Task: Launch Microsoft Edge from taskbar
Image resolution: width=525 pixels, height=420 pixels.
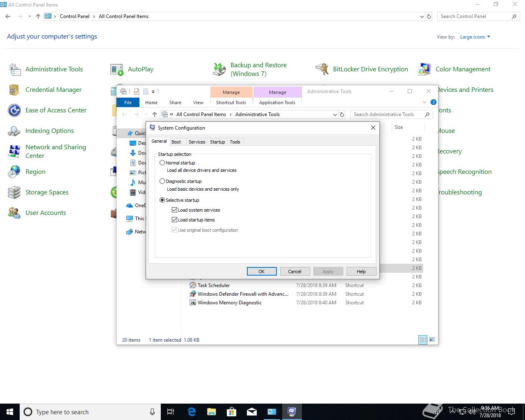Action: pos(192,412)
